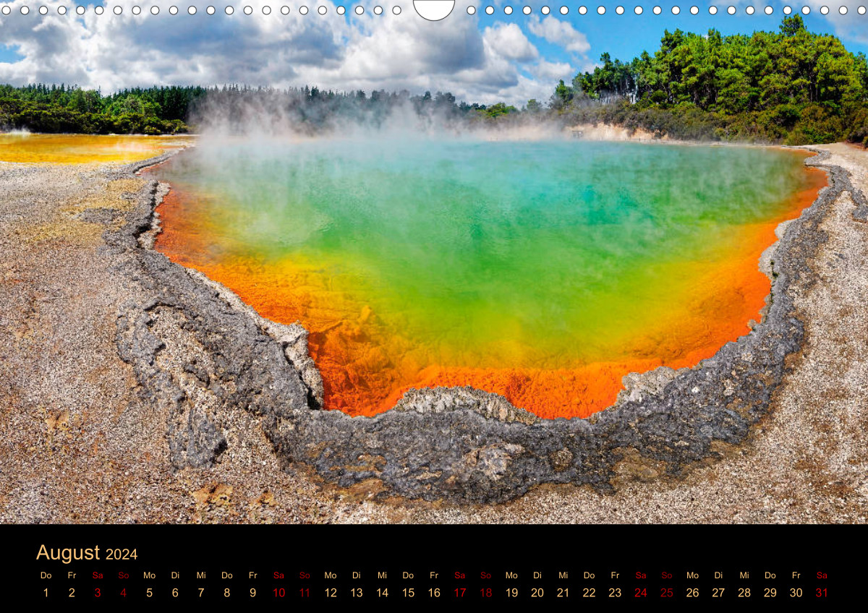Viewport: 868px width, 613px height.
Task: Click the "Mo" weekday label above date 5
Action: point(149,575)
